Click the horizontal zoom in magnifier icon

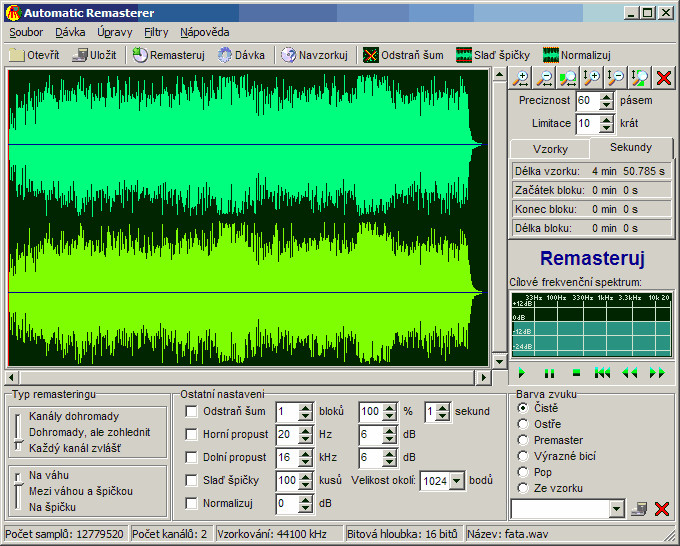click(x=521, y=78)
